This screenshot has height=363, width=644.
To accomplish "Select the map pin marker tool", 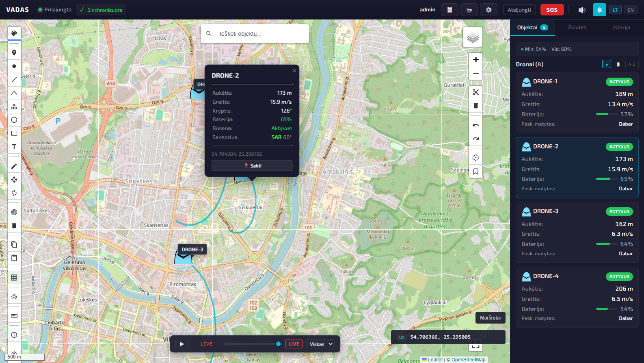I will (x=14, y=53).
